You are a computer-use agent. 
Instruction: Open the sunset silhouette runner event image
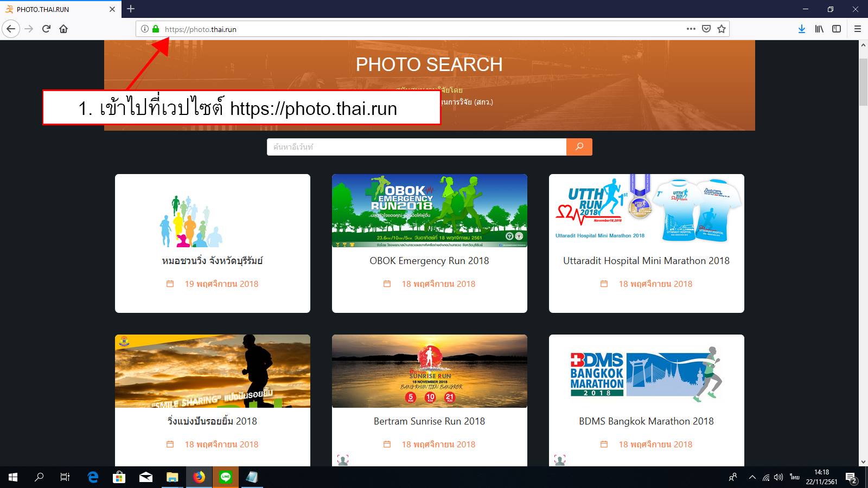point(213,371)
